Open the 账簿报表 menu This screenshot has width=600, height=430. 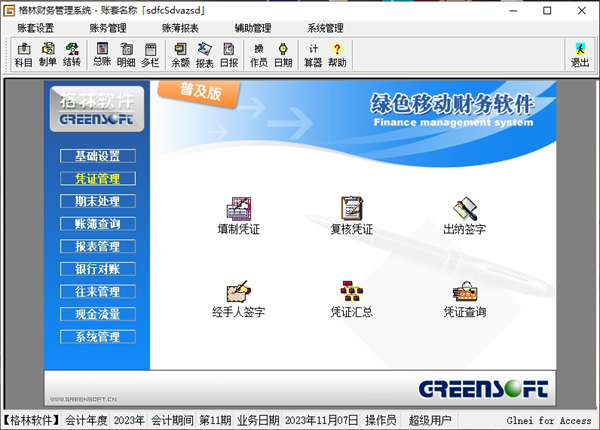point(181,28)
